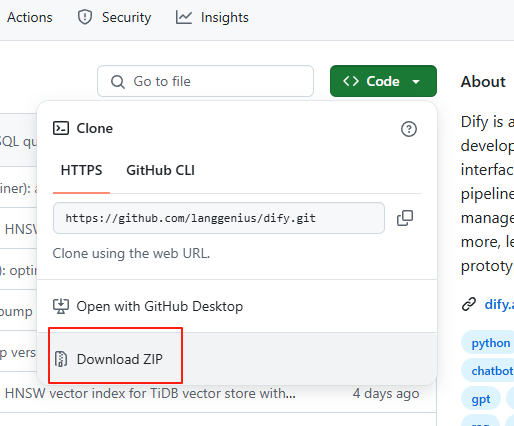Click the python topic tag
Image resolution: width=514 pixels, height=426 pixels.
[x=489, y=343]
